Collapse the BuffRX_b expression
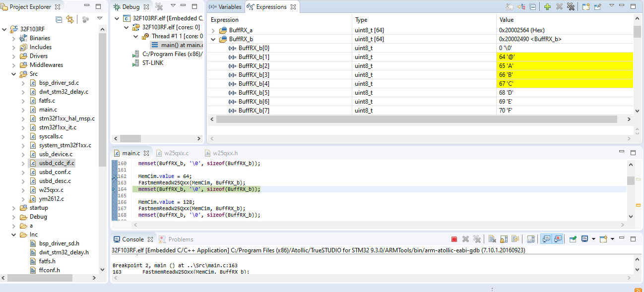Viewport: 644px width, 292px height. [214, 39]
